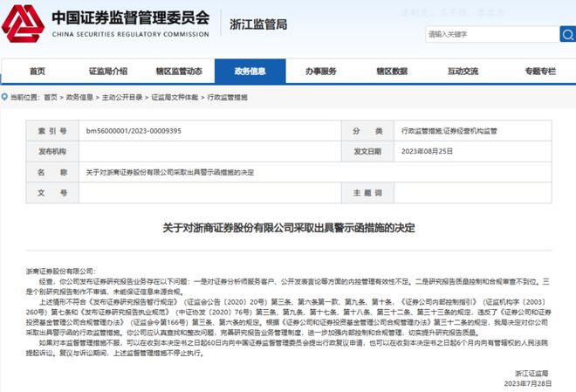Screen dimensions: 576x392
Task: Click CHINA SECURITIES REGULATORY COMMISSION text
Action: coord(130,34)
